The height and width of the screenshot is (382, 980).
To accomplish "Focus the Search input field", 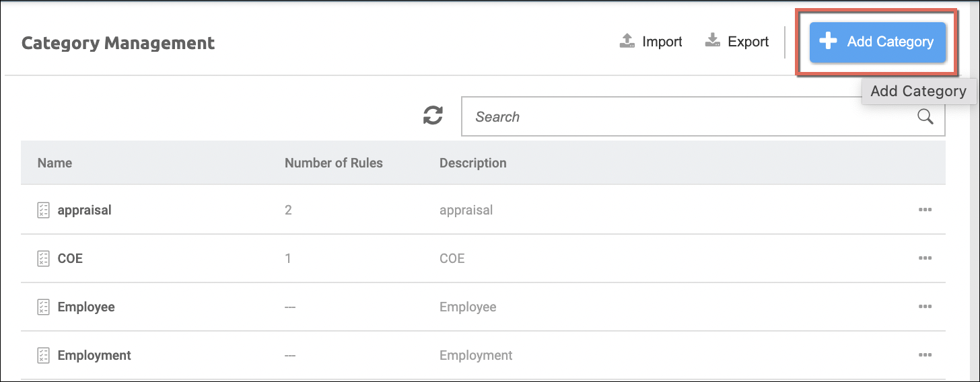I will pyautogui.click(x=687, y=117).
